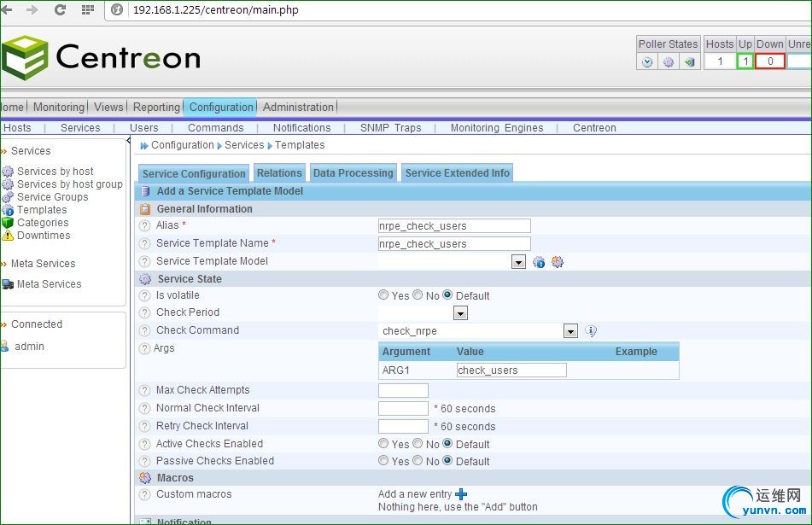The image size is (812, 525).
Task: Open the Service Template Model dropdown
Action: pyautogui.click(x=518, y=262)
